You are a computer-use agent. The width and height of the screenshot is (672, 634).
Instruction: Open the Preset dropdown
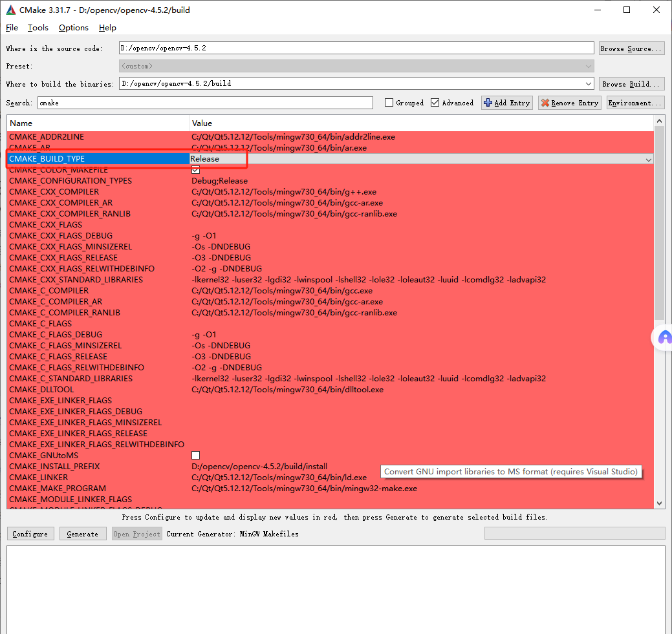[356, 66]
